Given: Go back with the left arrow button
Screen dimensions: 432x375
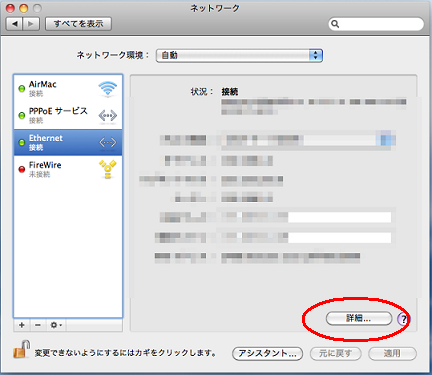Looking at the screenshot, I should (x=15, y=24).
